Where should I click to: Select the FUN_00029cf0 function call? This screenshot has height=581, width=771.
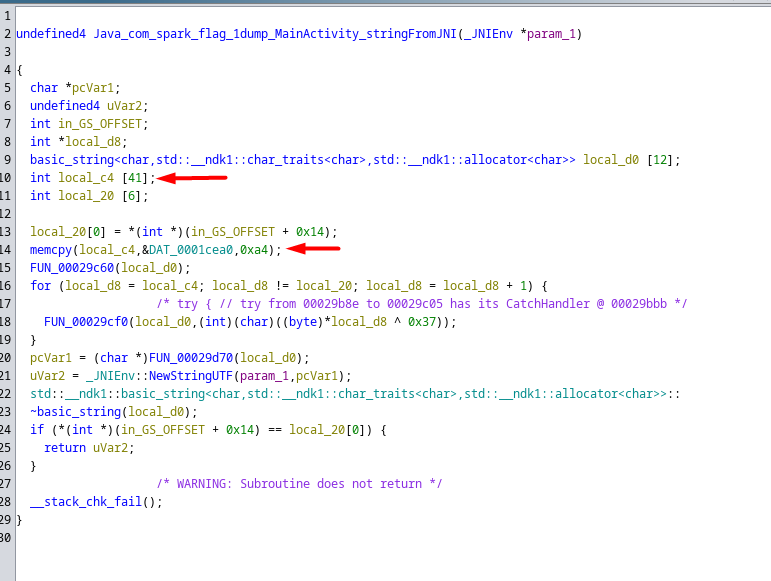point(86,322)
